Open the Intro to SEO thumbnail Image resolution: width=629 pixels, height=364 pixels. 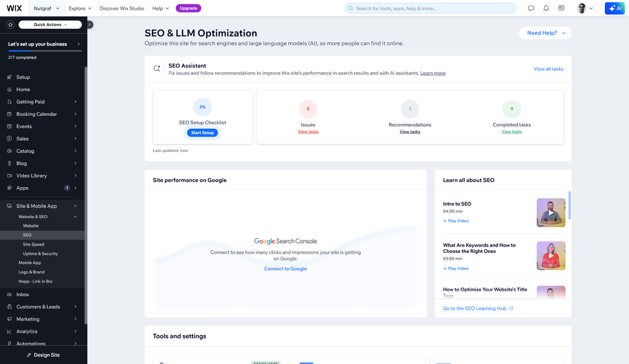click(551, 213)
